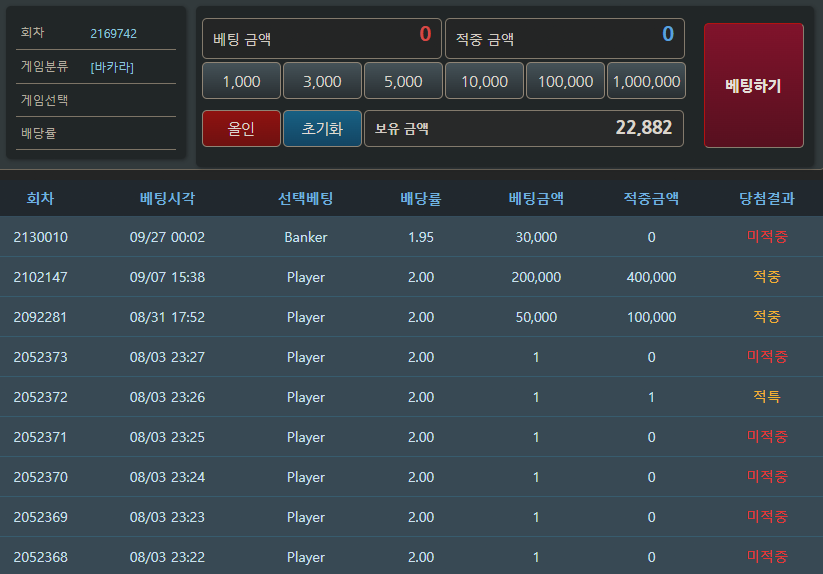The width and height of the screenshot is (823, 574).
Task: Click 미적중 result for round 2052373
Action: [767, 357]
